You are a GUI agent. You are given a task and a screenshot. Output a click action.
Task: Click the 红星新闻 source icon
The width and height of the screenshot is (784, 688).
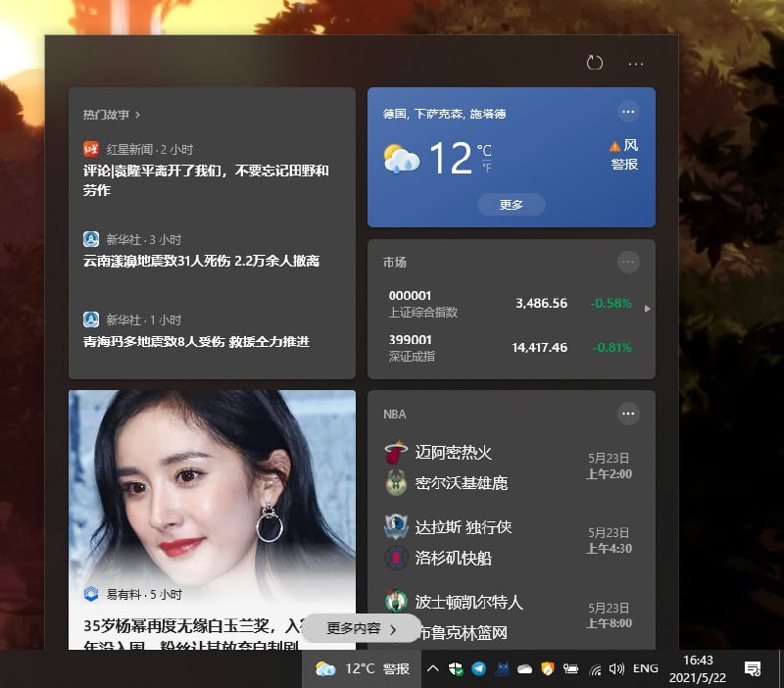point(89,149)
